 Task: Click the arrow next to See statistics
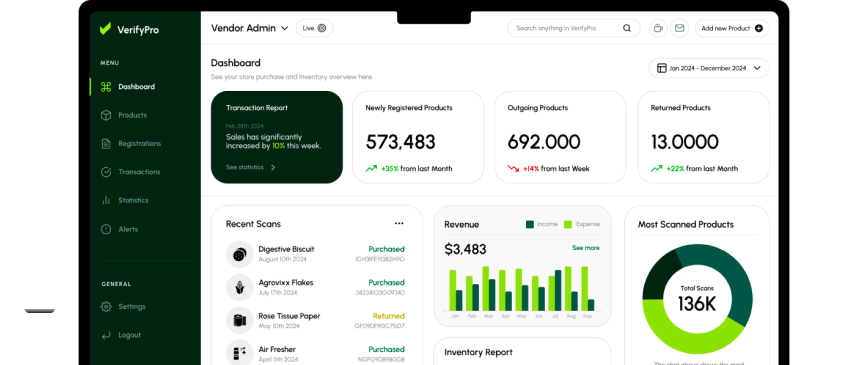tap(273, 167)
